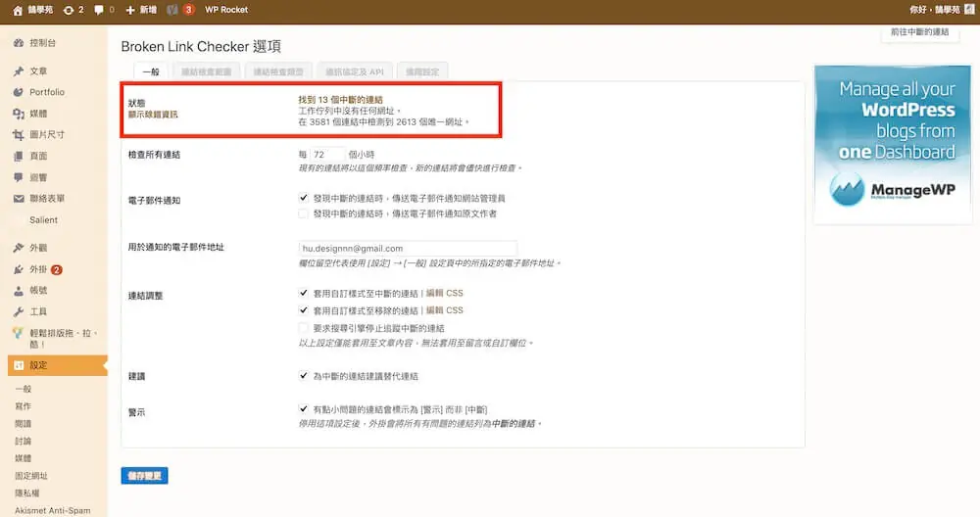The image size is (980, 517).
Task: Open the Portfolio sidebar icon
Action: 19,92
